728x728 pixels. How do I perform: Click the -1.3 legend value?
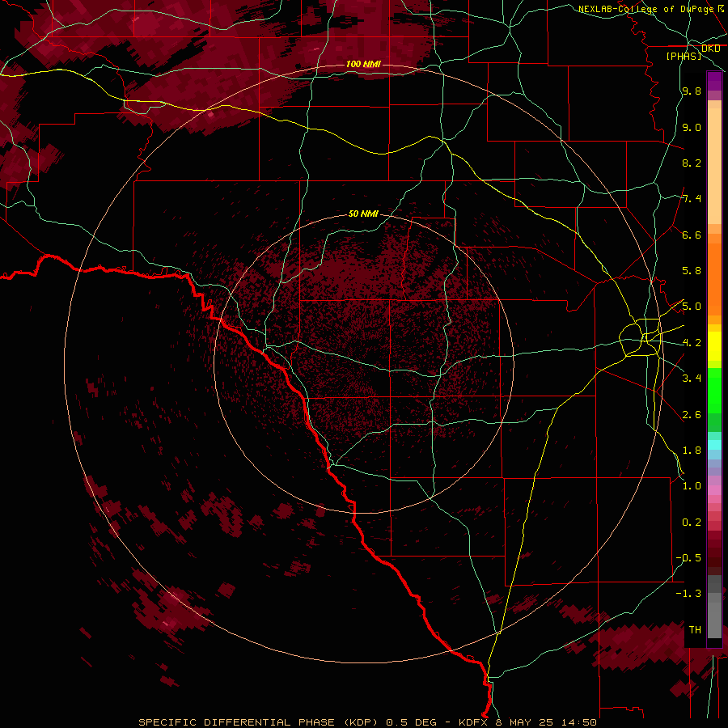click(x=688, y=594)
